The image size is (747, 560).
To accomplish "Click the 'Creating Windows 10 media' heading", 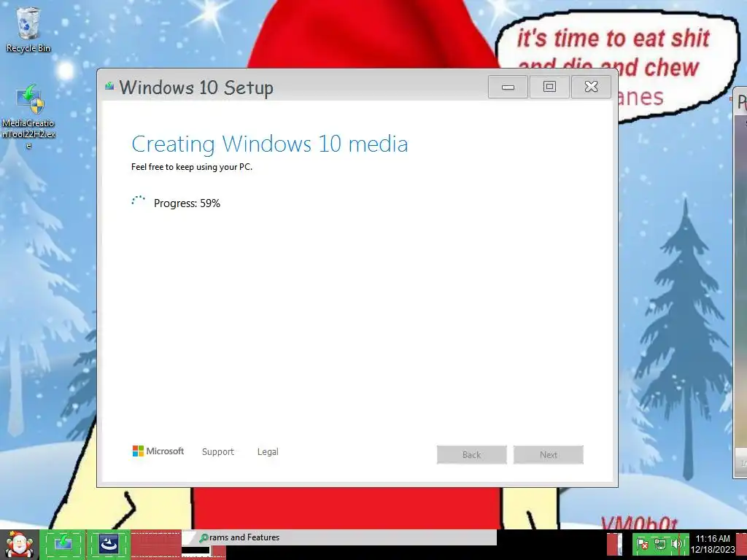I will click(270, 144).
